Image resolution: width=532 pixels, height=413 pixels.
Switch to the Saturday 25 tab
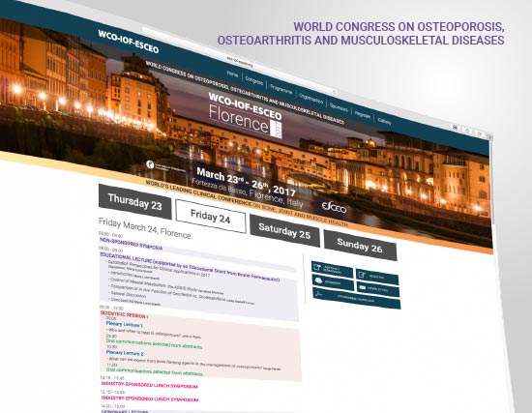click(284, 231)
